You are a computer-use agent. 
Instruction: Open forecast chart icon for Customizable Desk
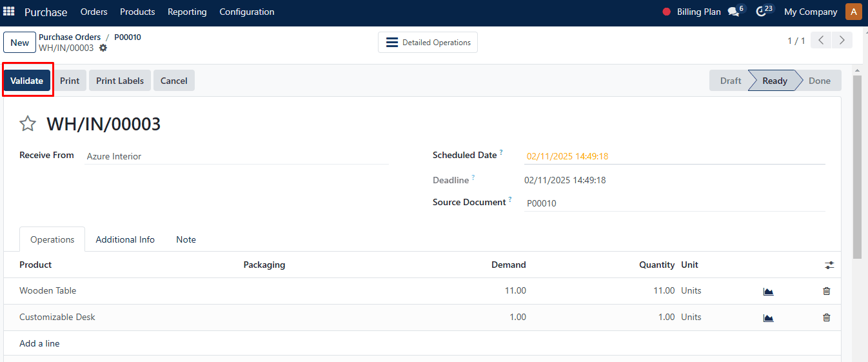tap(768, 317)
